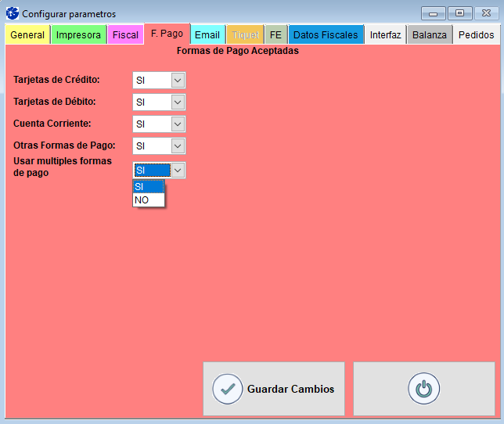The image size is (504, 424).
Task: Switch to the General tab
Action: point(27,35)
